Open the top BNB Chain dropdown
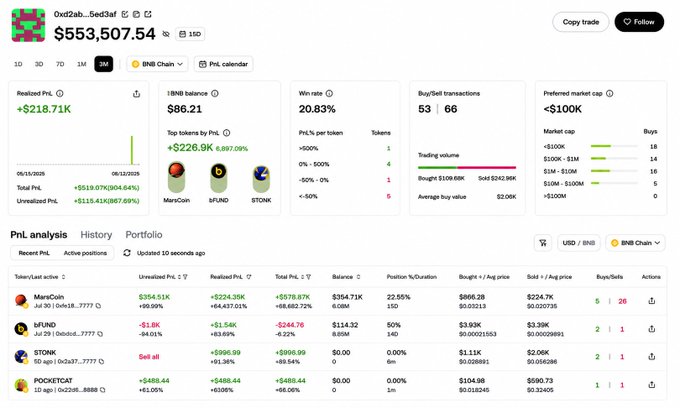The image size is (680, 408). [x=157, y=64]
